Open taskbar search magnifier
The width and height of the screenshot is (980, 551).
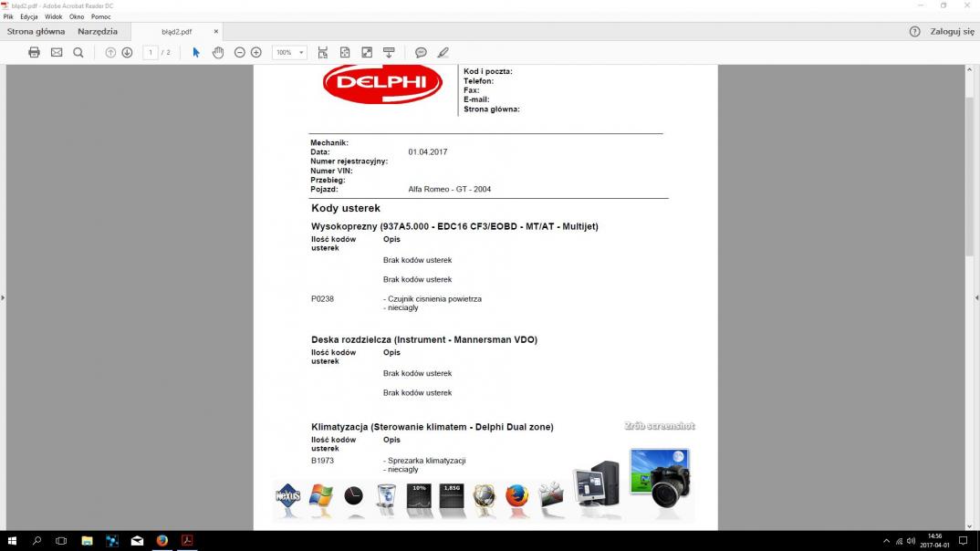(x=36, y=541)
